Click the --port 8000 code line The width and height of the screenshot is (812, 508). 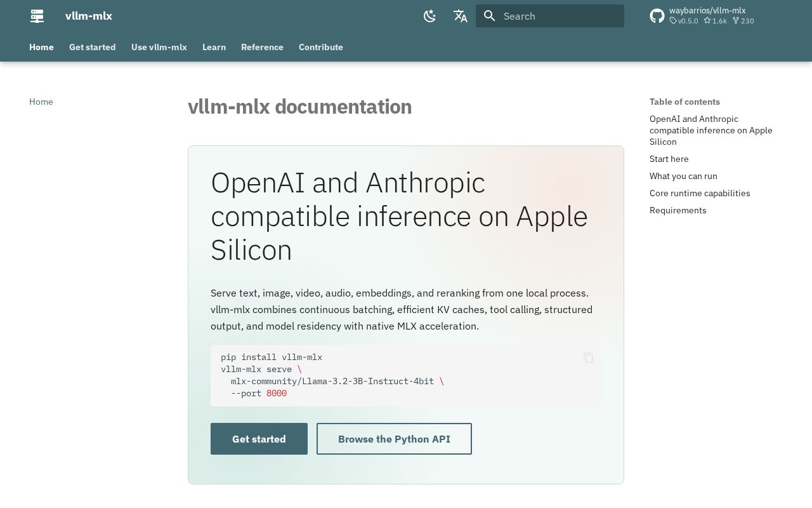click(259, 393)
